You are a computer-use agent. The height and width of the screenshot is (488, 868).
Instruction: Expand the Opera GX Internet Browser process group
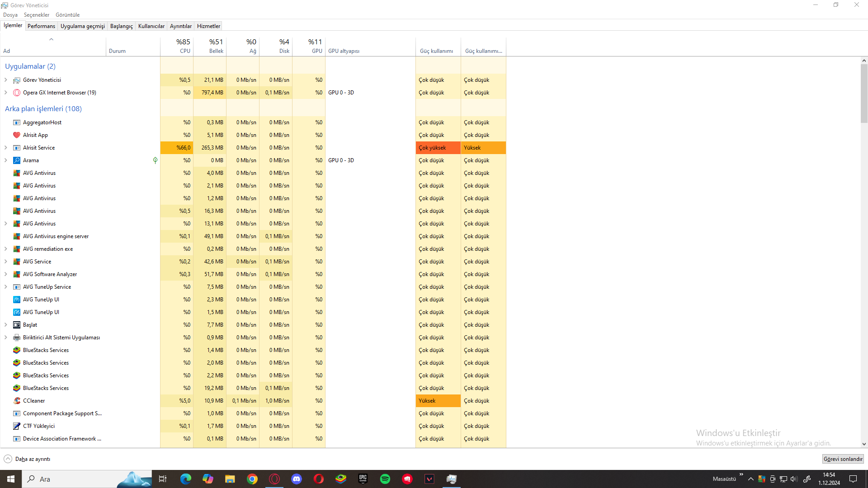(5, 93)
